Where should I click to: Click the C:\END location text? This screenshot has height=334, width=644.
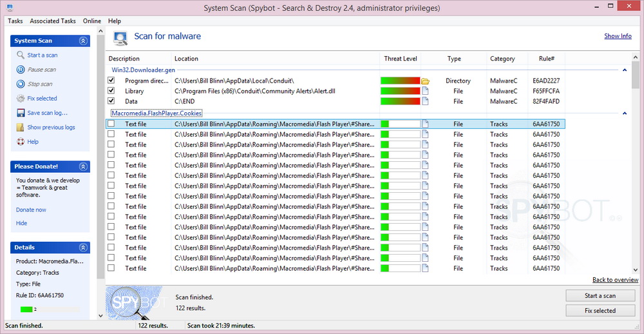tap(184, 102)
